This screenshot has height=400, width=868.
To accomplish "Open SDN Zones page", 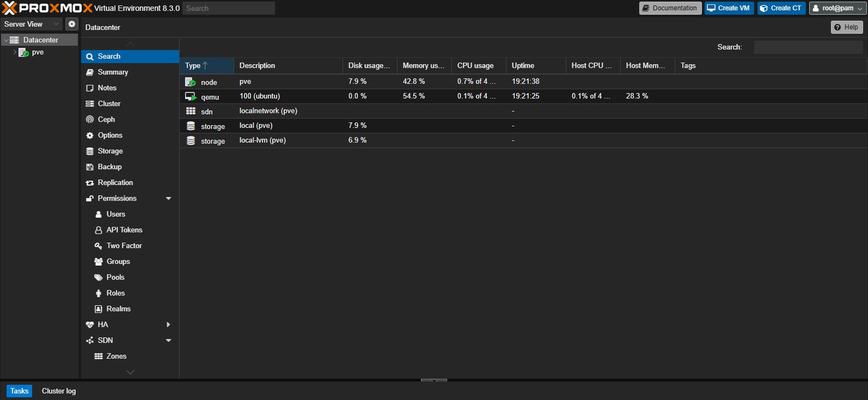I will click(130, 356).
